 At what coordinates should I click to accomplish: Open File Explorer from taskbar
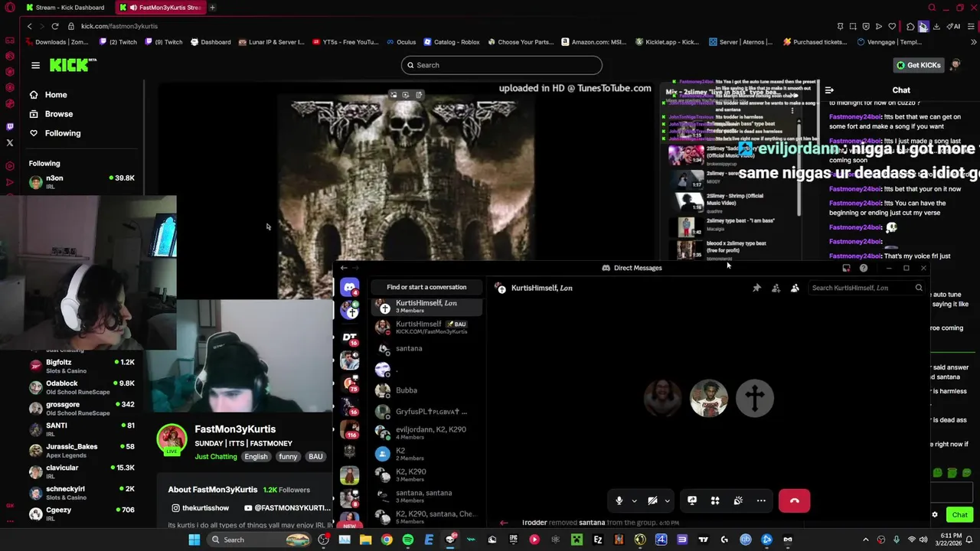coord(366,540)
